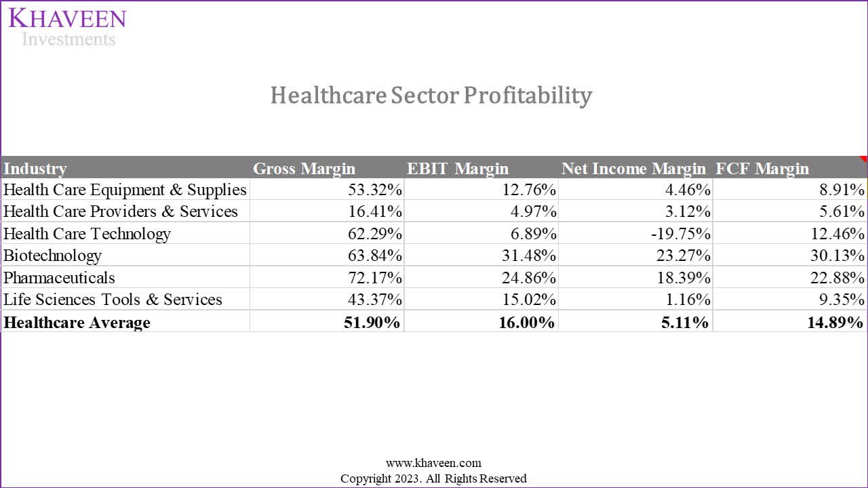
Task: Select the Gross Margin column header
Action: coord(304,168)
